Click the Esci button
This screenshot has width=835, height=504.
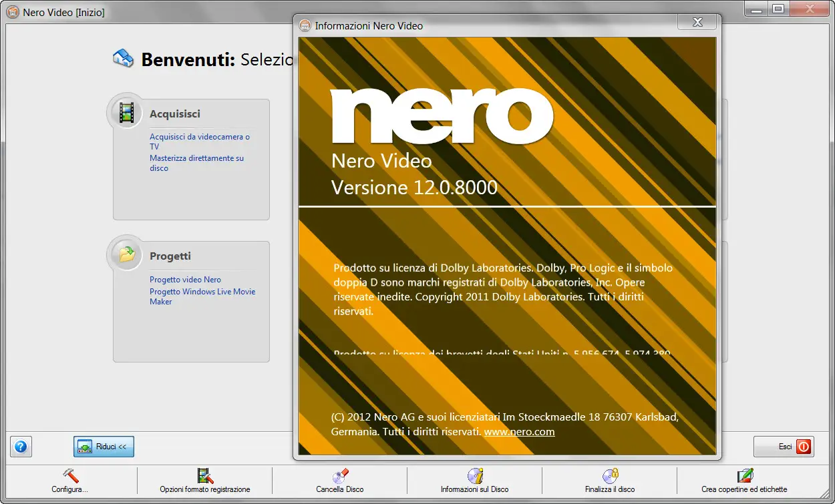pos(784,447)
